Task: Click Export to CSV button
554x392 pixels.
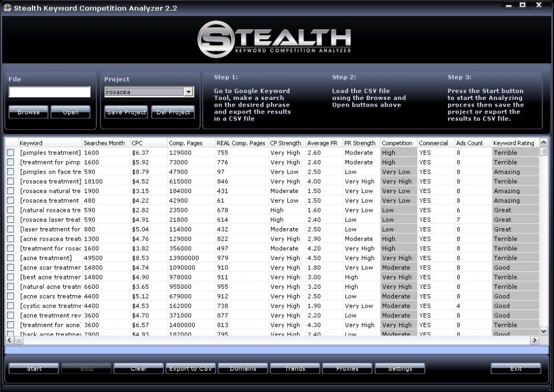Action: pyautogui.click(x=190, y=369)
